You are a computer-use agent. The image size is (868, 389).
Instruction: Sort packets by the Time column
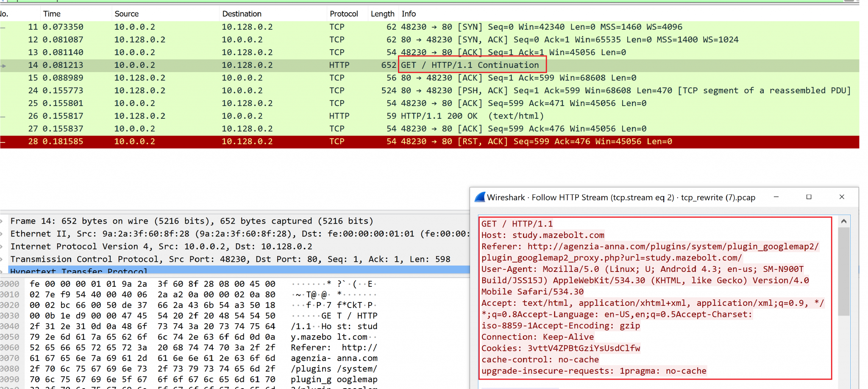pyautogui.click(x=52, y=14)
